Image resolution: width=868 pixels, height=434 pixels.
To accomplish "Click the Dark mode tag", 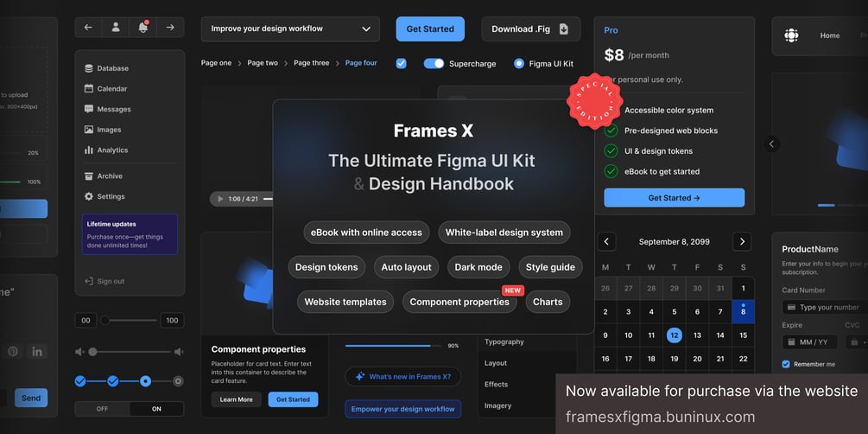I will [478, 267].
